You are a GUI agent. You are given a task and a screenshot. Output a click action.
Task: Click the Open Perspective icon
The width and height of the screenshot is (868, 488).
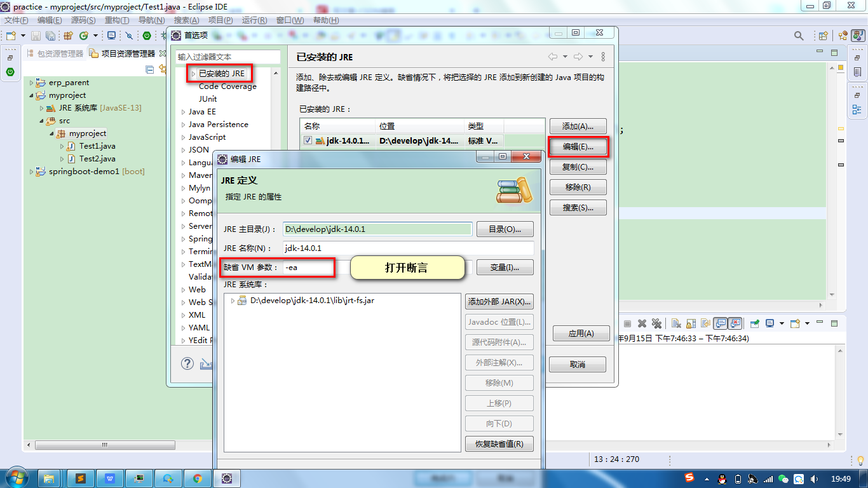[x=824, y=36]
